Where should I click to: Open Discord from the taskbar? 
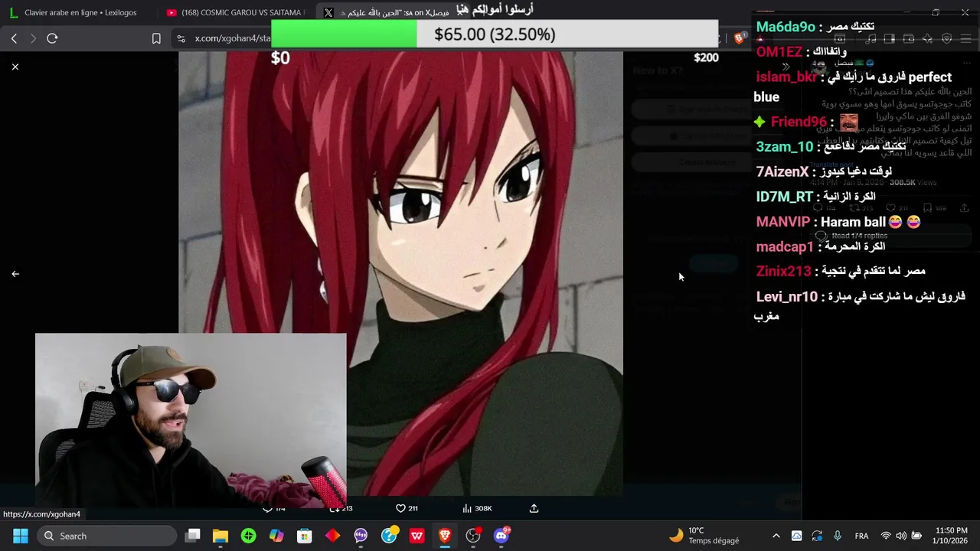coord(501,536)
